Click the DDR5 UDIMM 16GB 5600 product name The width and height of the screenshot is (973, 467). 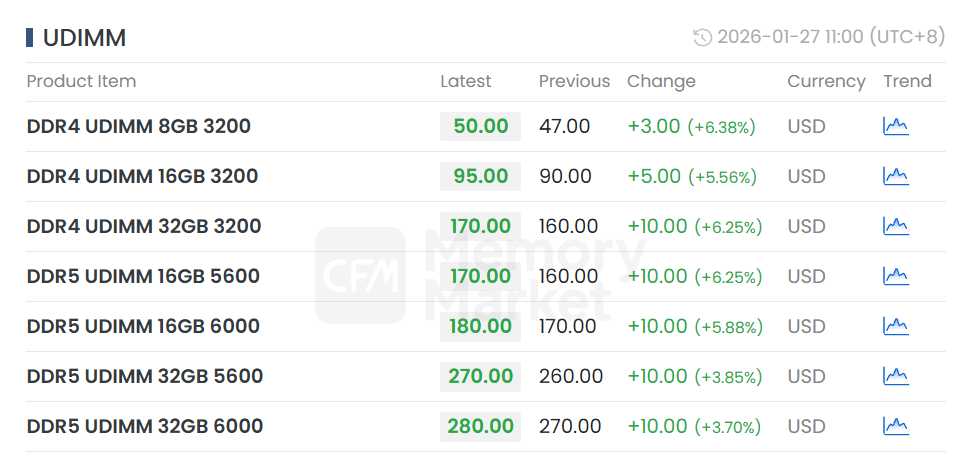coord(143,276)
